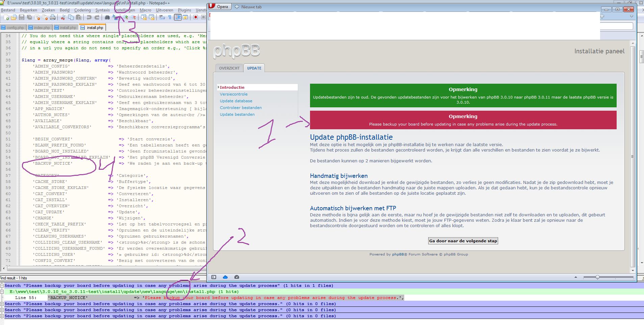This screenshot has width=644, height=325.
Task: Enable synchronized horizontal scrolling
Action: tap(152, 17)
